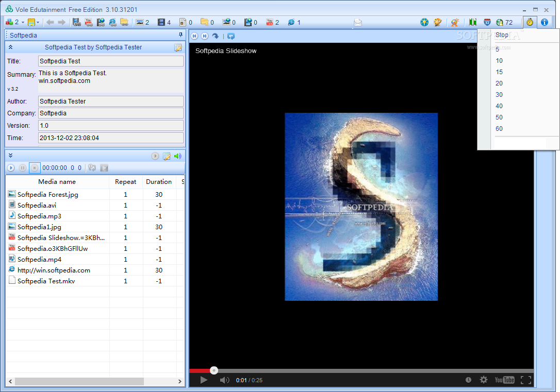This screenshot has height=392, width=560.
Task: Click the online video globe link icon
Action: (x=101, y=22)
